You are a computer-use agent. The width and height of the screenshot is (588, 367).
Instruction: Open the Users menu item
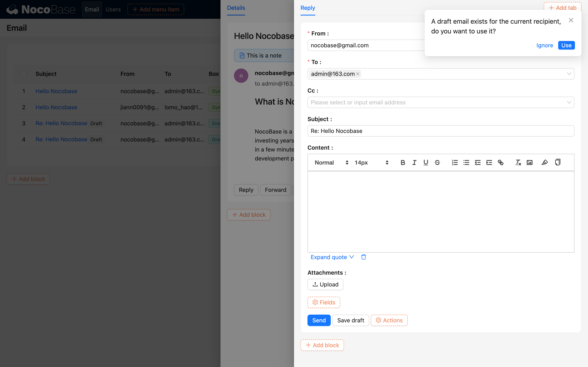point(113,9)
